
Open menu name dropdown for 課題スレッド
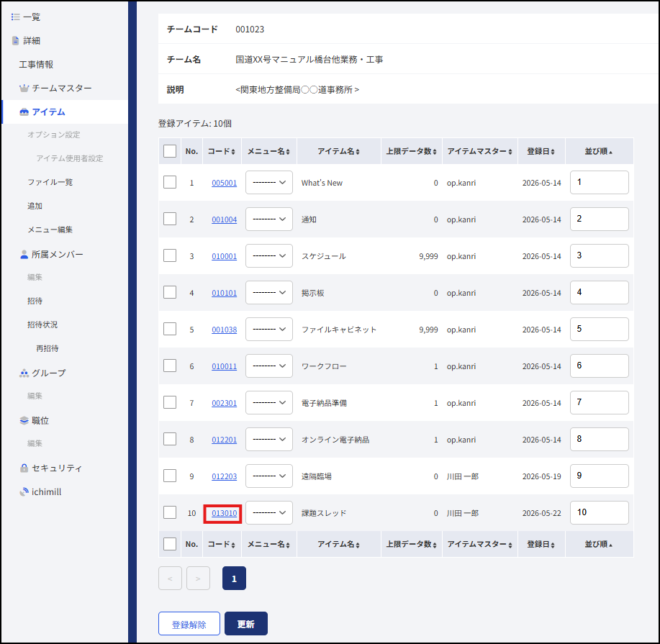click(x=269, y=512)
